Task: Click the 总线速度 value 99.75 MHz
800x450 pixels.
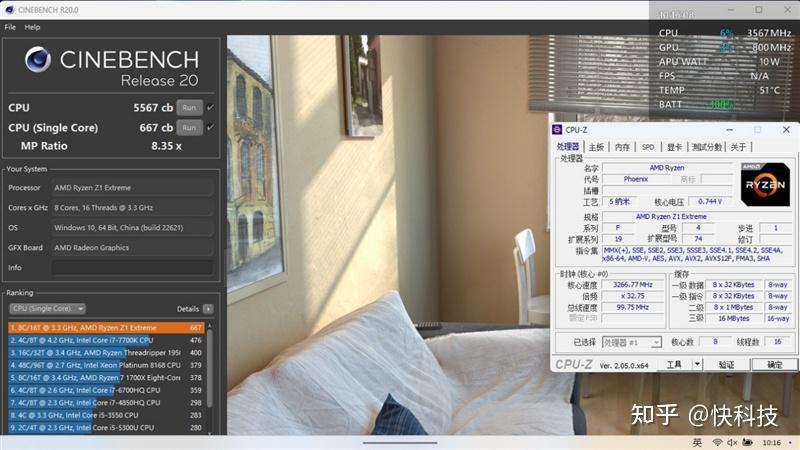Action: 633,307
